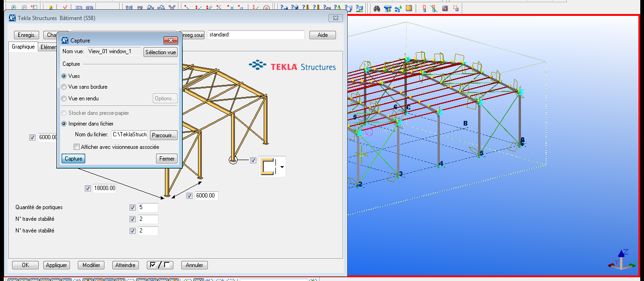The height and width of the screenshot is (281, 644).
Task: Click the question mark with copies icon
Action: (x=349, y=8)
